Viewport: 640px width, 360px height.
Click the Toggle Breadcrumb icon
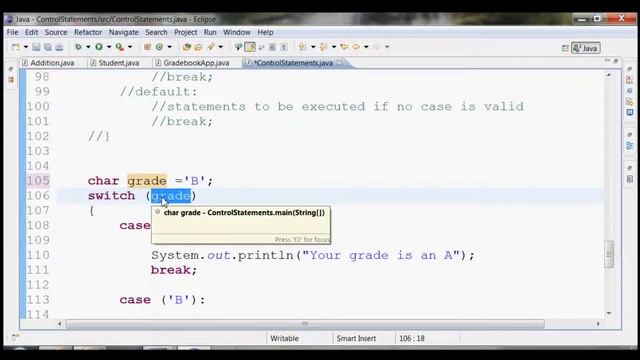coord(238,47)
